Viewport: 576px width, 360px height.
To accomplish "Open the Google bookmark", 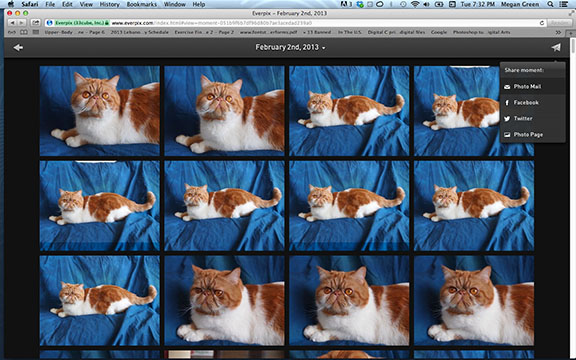I will point(439,32).
